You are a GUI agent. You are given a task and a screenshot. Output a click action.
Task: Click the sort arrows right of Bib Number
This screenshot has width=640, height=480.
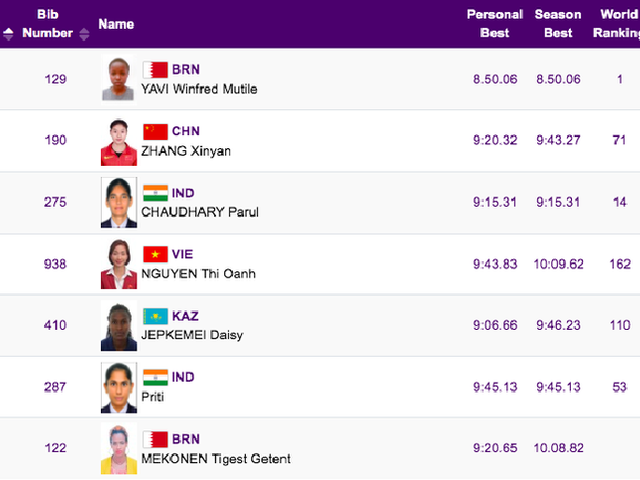(x=84, y=33)
